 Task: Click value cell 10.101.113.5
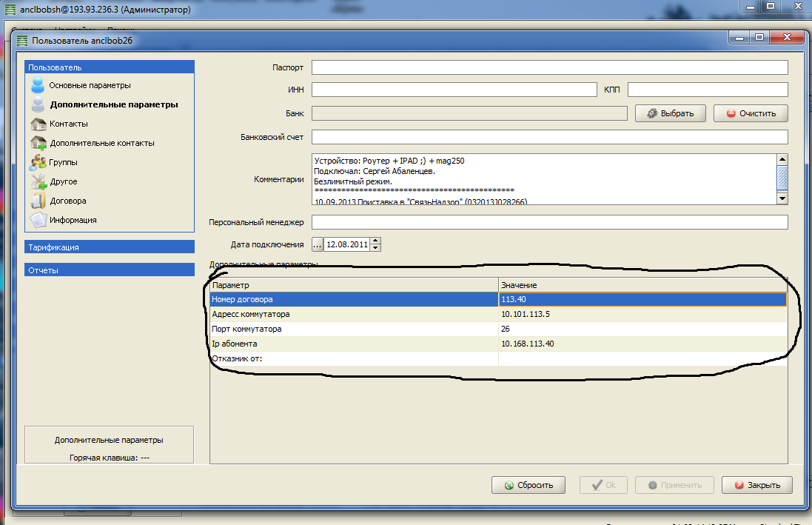point(642,314)
